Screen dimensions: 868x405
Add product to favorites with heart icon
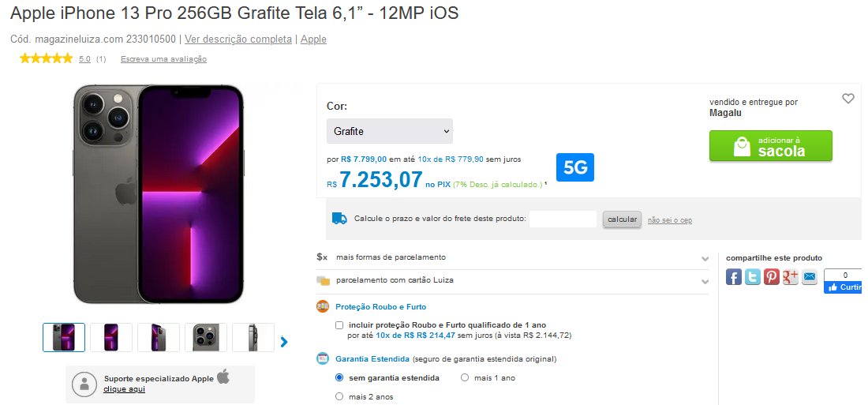click(x=848, y=99)
